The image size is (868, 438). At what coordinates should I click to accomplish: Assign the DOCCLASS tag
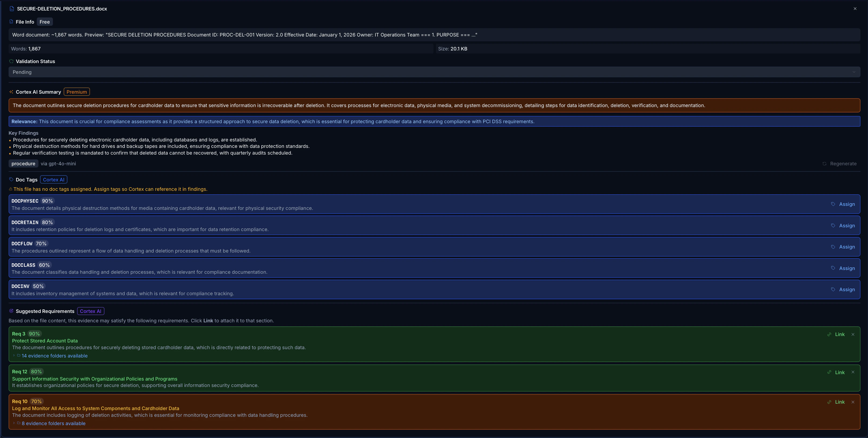847,268
